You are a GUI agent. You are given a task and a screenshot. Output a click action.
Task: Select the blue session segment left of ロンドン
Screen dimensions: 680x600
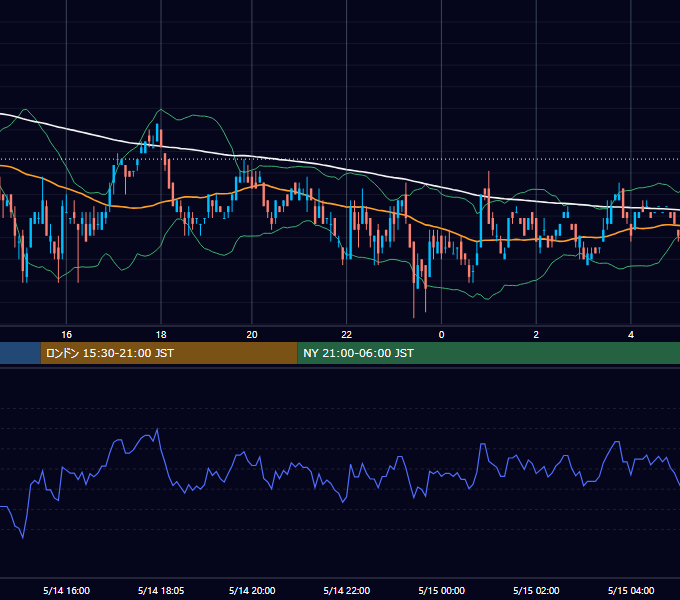(x=20, y=353)
